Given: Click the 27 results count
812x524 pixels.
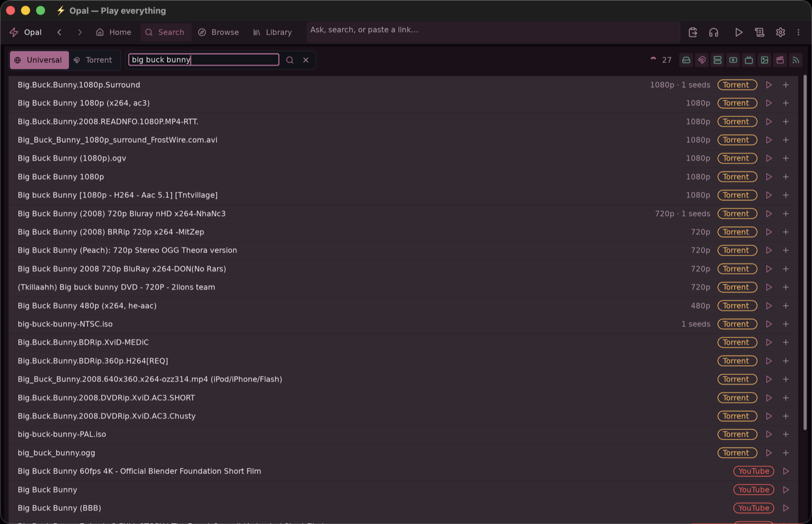Looking at the screenshot, I should 667,60.
